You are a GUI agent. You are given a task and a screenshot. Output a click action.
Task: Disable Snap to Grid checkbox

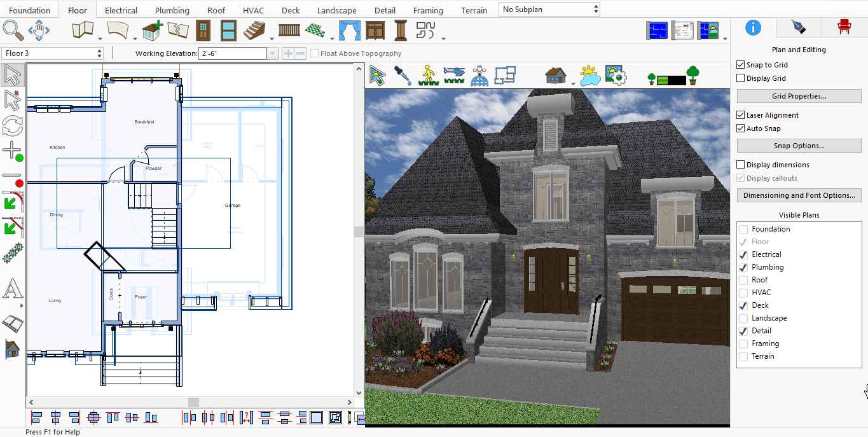tap(740, 65)
